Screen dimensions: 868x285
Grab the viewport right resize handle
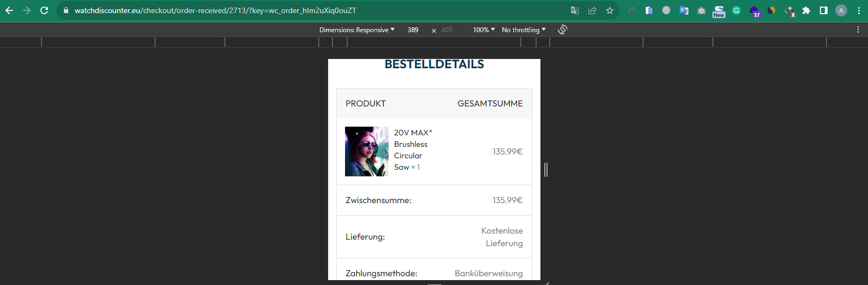click(x=546, y=170)
